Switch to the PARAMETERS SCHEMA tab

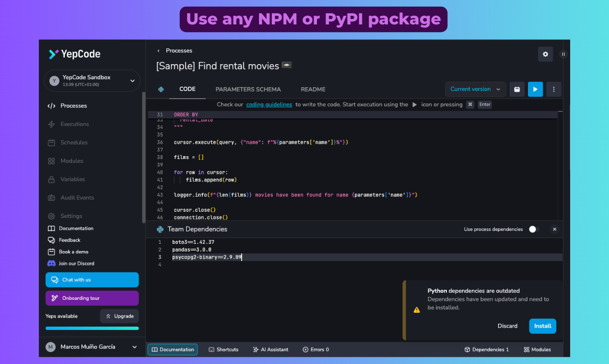(x=248, y=89)
